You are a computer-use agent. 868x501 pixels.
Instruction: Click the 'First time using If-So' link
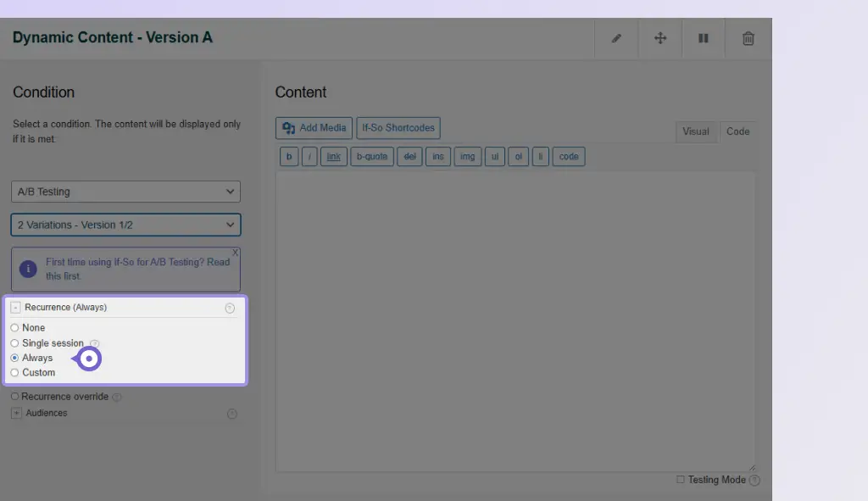137,269
